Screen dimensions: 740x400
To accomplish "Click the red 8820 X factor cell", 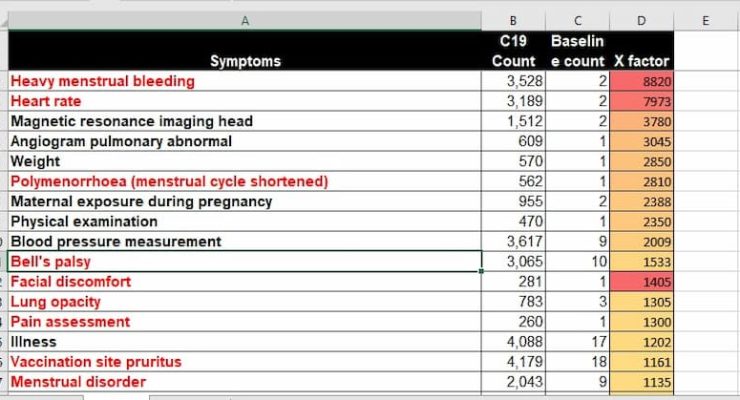I will pyautogui.click(x=641, y=81).
